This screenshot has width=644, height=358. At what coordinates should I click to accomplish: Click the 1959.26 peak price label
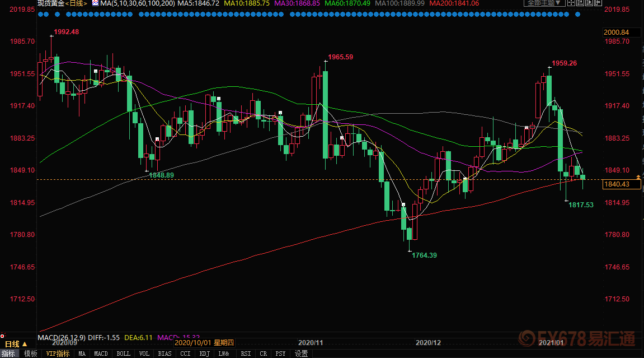point(565,63)
